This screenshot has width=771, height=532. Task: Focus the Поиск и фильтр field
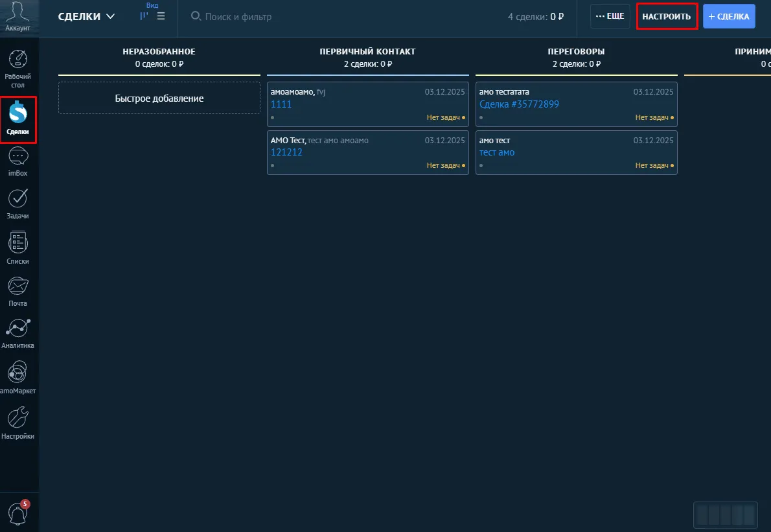238,17
